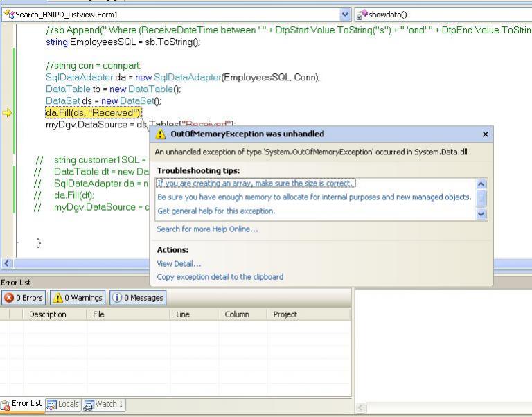Screen dimensions: 532x417
Task: Copy exception detail to the clipboard
Action: [x=220, y=276]
